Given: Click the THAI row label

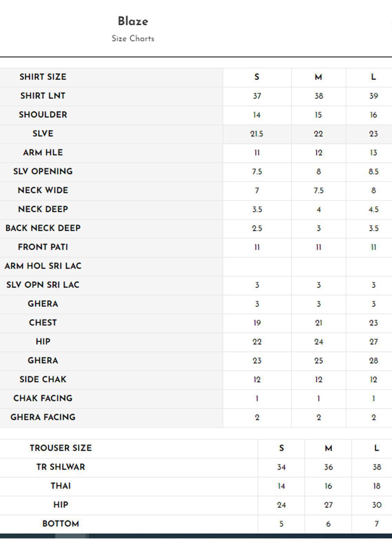Looking at the screenshot, I should tap(61, 486).
